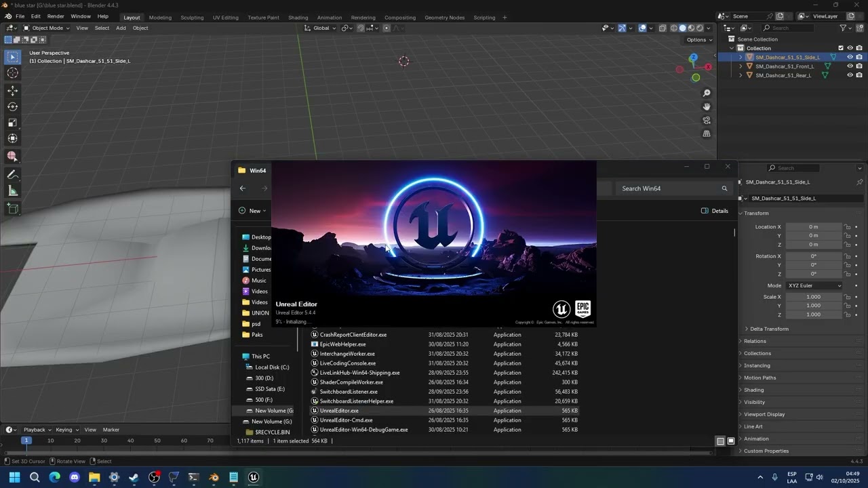The height and width of the screenshot is (488, 868).
Task: Expand SM_Dashcar_51_Rear_L in the Outliner
Action: 741,75
